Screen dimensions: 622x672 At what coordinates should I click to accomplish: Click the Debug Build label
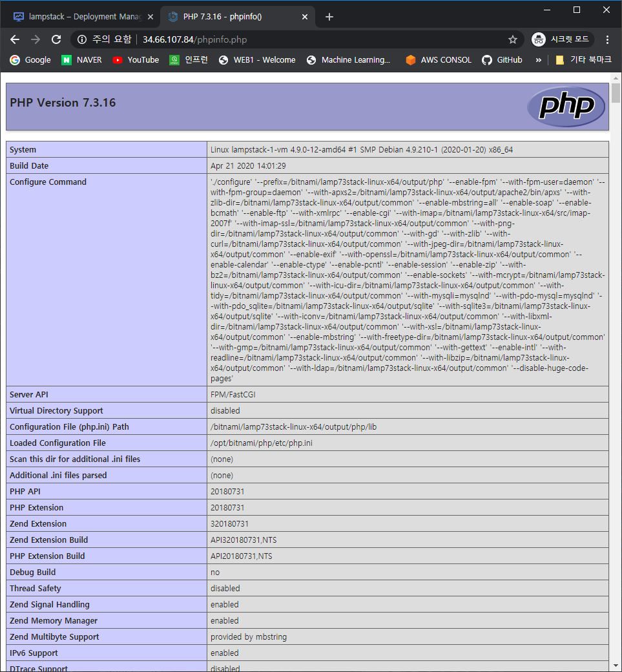pos(32,572)
